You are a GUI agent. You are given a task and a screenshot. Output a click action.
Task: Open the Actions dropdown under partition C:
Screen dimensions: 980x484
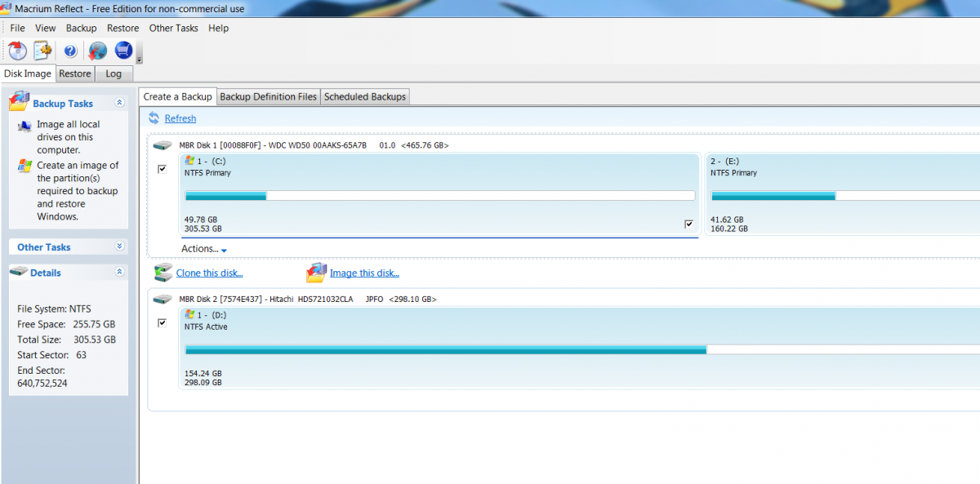pos(203,249)
